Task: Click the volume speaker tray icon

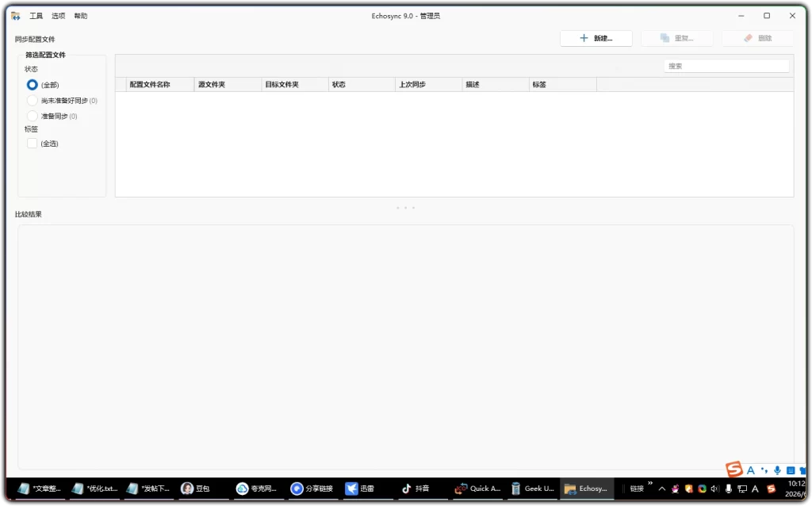Action: pos(715,489)
